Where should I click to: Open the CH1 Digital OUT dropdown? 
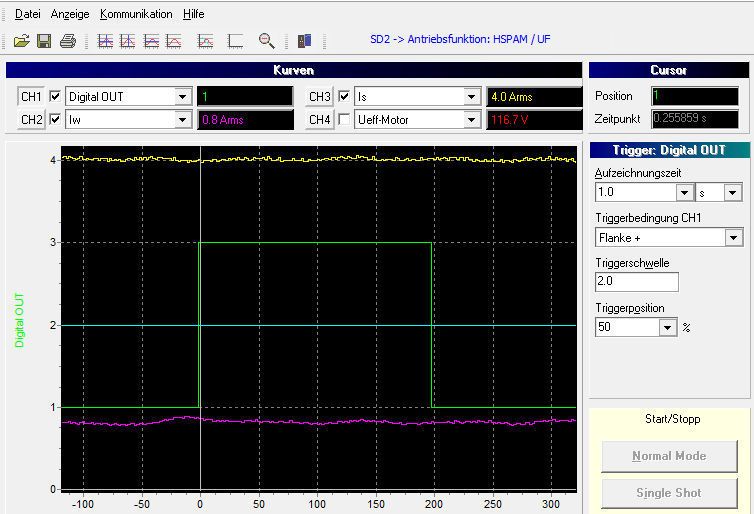click(182, 97)
